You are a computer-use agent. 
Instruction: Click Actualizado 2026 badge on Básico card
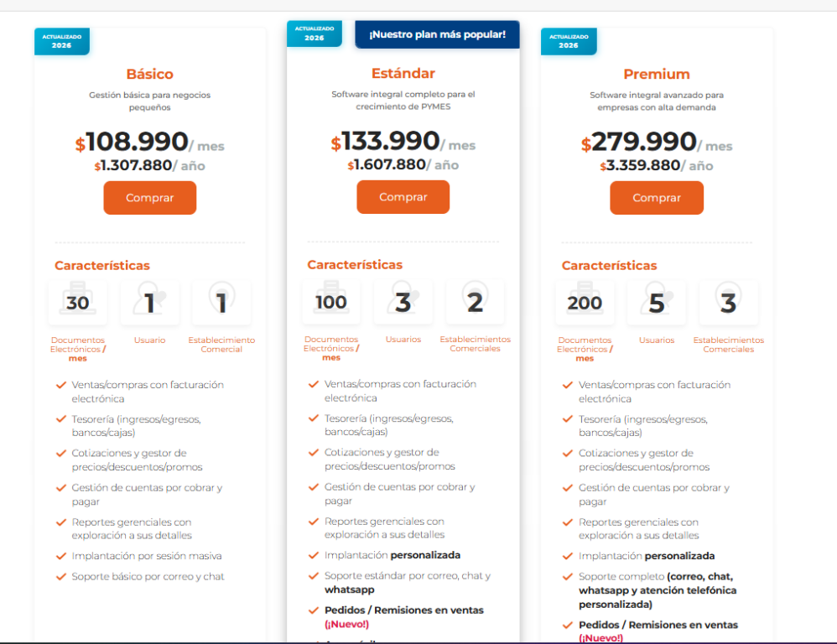(x=62, y=41)
